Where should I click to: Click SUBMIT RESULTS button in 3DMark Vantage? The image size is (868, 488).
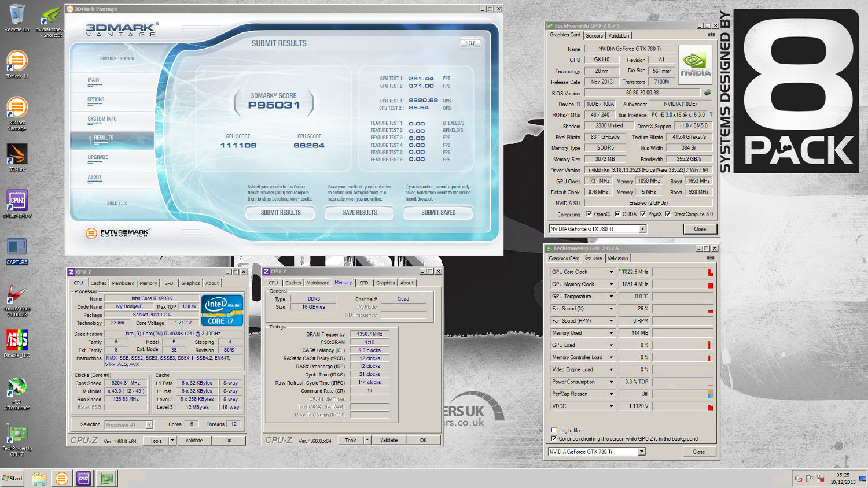pyautogui.click(x=281, y=213)
